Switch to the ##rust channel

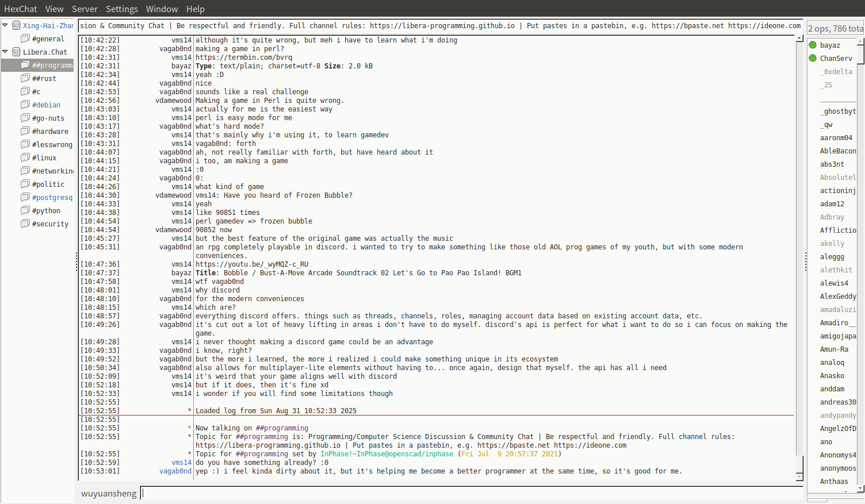44,78
